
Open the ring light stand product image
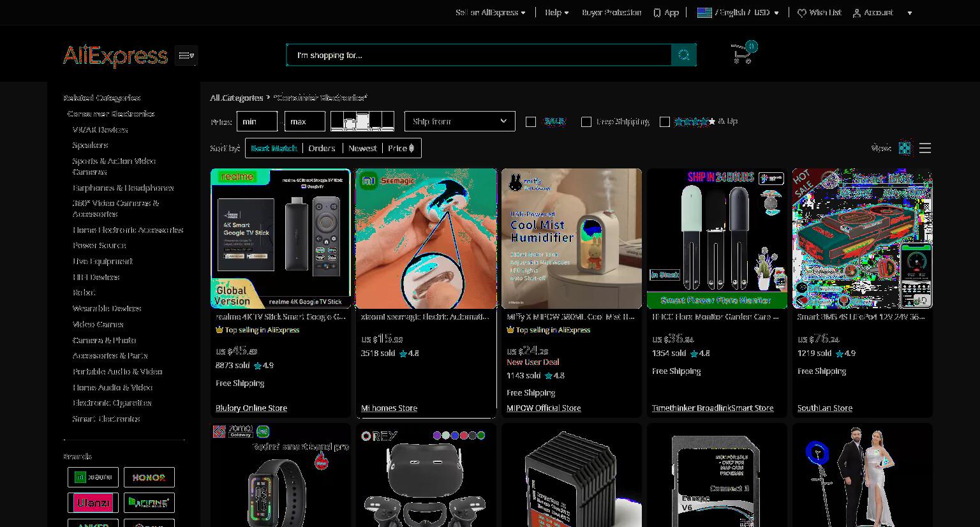pyautogui.click(x=863, y=475)
